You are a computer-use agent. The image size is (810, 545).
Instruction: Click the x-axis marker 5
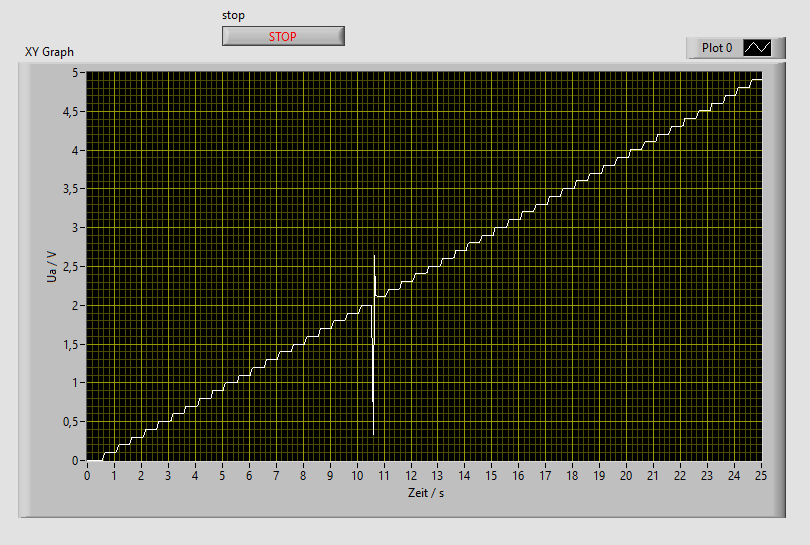pos(222,476)
